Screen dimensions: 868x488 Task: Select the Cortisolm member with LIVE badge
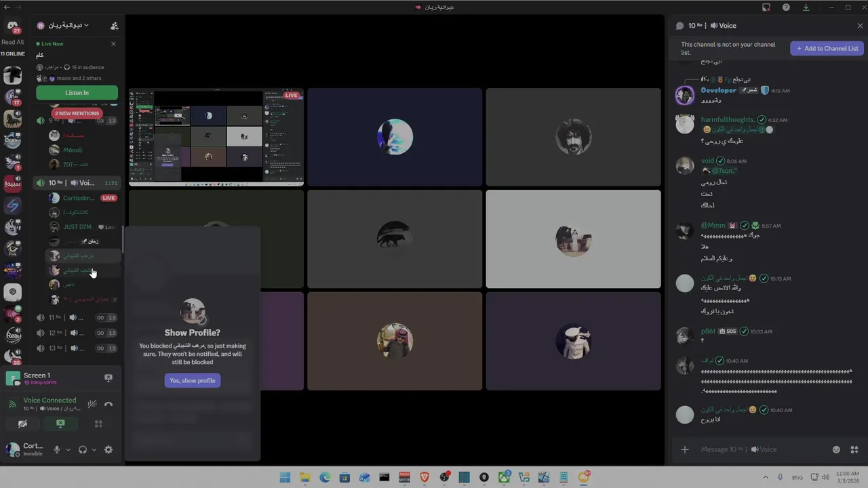(x=83, y=198)
